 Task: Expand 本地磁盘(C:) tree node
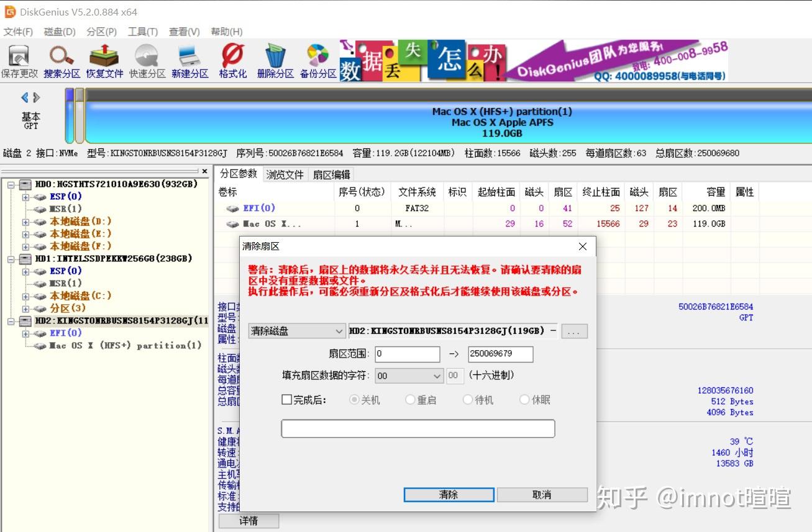point(26,296)
